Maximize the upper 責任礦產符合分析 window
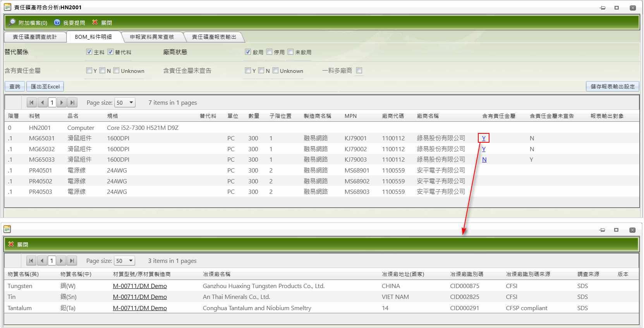 click(x=617, y=8)
